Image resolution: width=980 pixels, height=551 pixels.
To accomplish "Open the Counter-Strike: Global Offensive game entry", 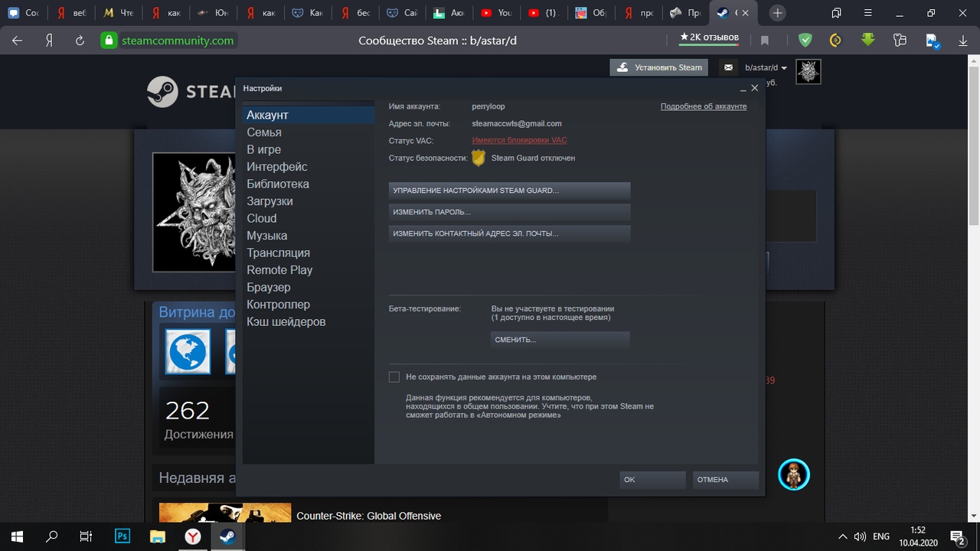I will coord(368,516).
